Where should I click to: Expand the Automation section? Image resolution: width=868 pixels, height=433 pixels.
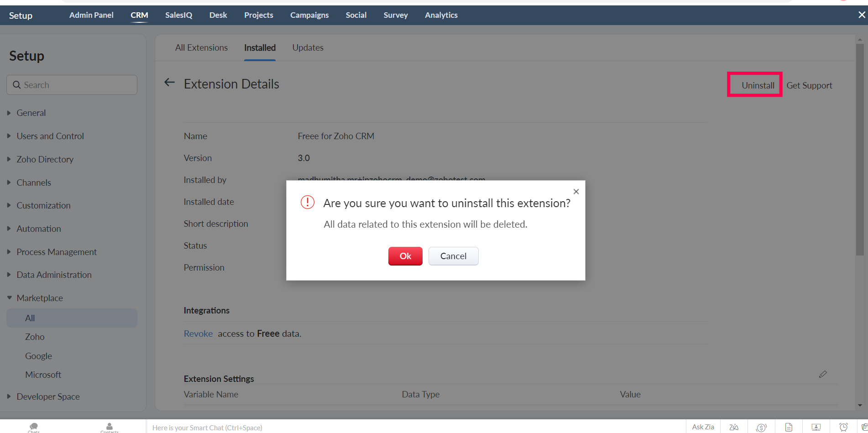(x=39, y=229)
